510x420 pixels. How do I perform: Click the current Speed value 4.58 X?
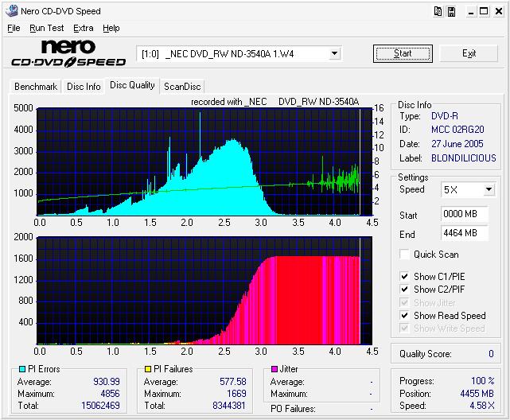482,406
